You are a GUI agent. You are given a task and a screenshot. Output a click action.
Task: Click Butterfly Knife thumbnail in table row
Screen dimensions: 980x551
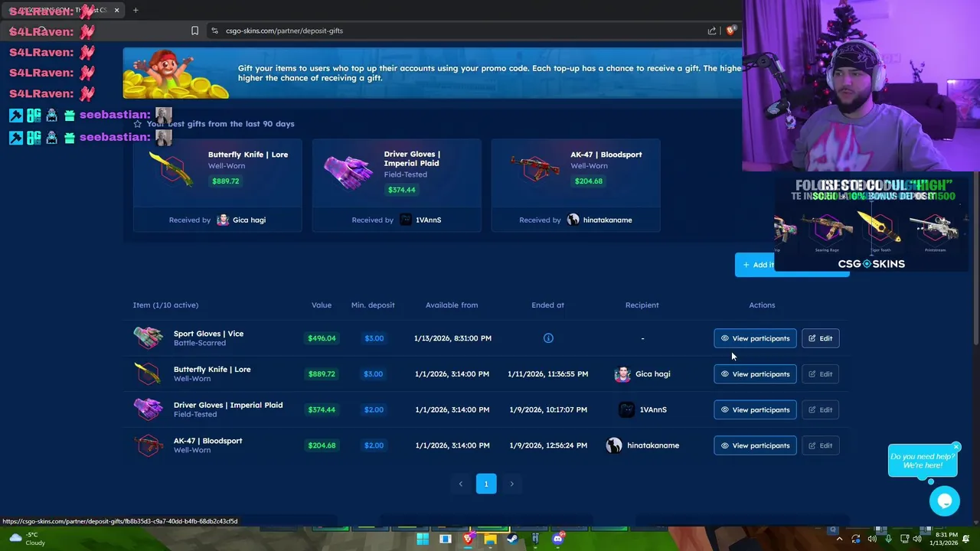click(148, 374)
